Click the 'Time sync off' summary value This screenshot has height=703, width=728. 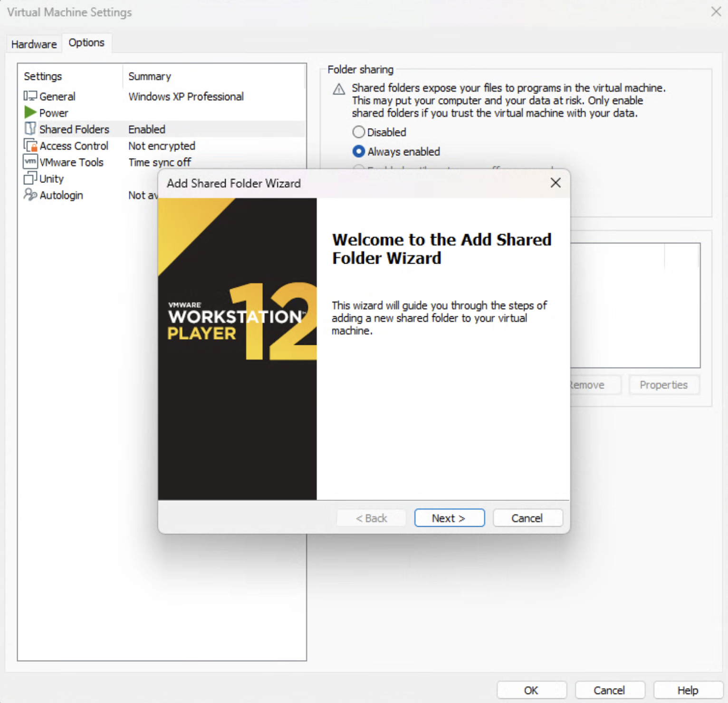pos(160,162)
